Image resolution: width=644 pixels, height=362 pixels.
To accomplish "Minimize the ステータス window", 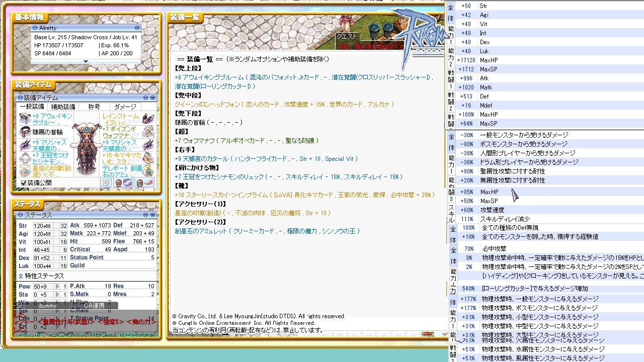I will point(145,215).
